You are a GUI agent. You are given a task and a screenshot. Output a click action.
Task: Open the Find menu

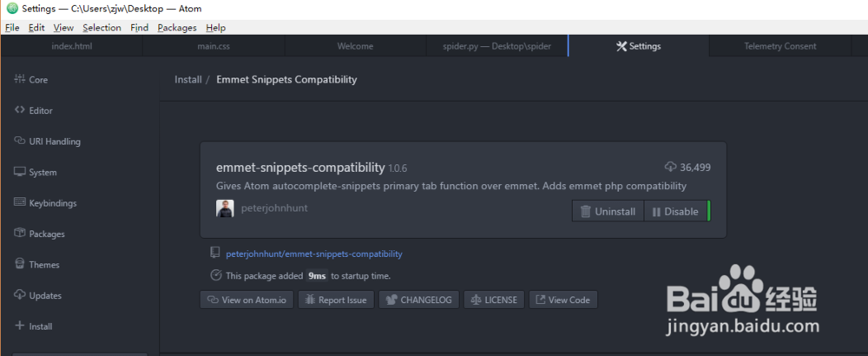140,28
